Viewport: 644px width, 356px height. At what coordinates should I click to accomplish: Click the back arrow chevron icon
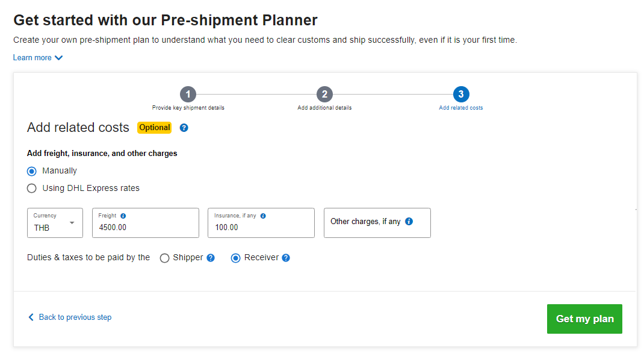[x=31, y=317]
